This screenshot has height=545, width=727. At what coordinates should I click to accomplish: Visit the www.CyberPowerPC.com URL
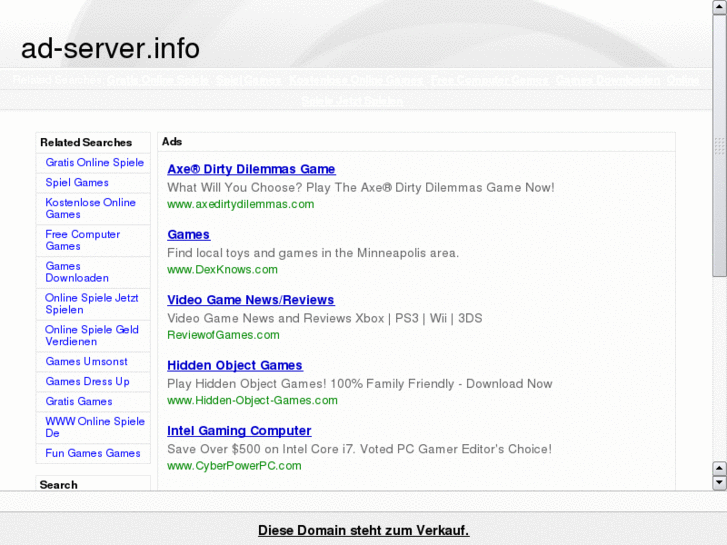pos(234,466)
